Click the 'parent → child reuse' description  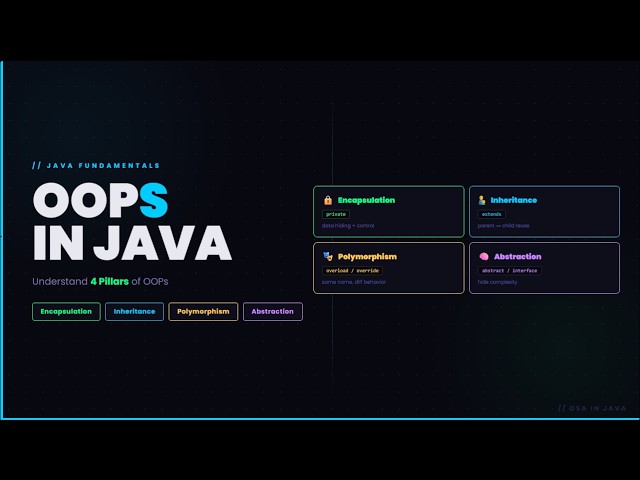coord(503,225)
